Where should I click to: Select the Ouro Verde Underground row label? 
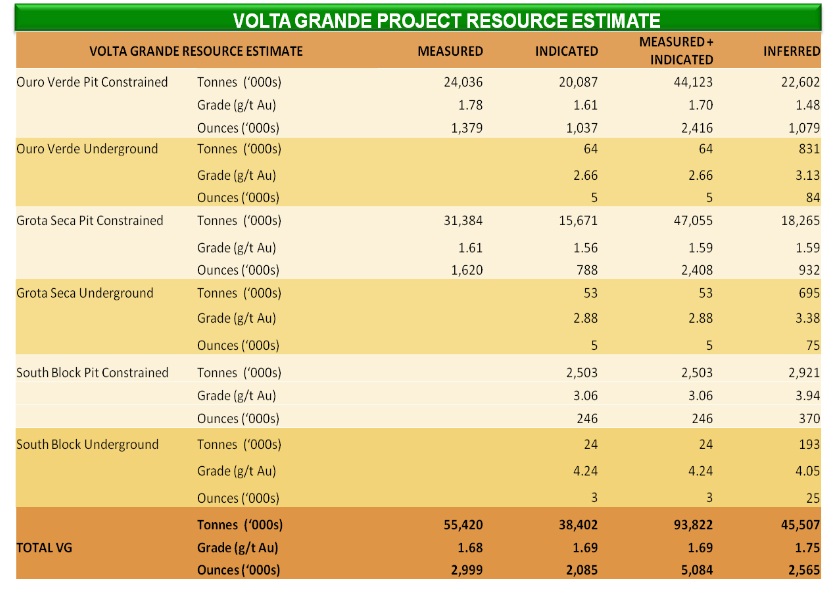(87, 149)
